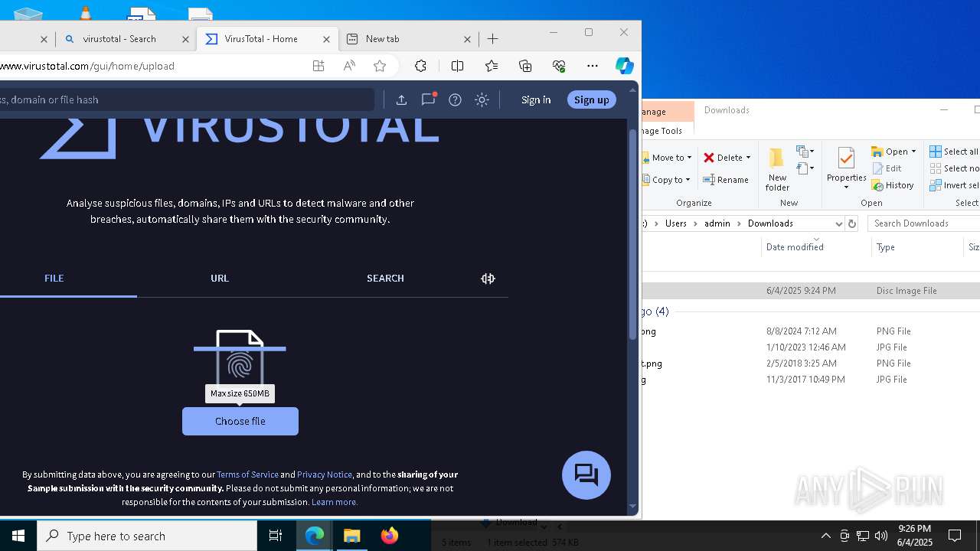This screenshot has width=980, height=551.
Task: Open Edge Settings and more menu
Action: pyautogui.click(x=593, y=66)
